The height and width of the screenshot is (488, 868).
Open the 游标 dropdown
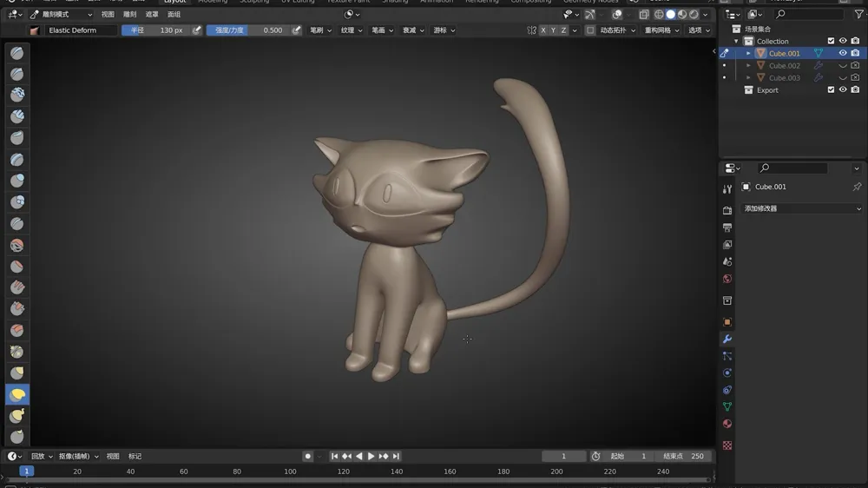coord(444,30)
